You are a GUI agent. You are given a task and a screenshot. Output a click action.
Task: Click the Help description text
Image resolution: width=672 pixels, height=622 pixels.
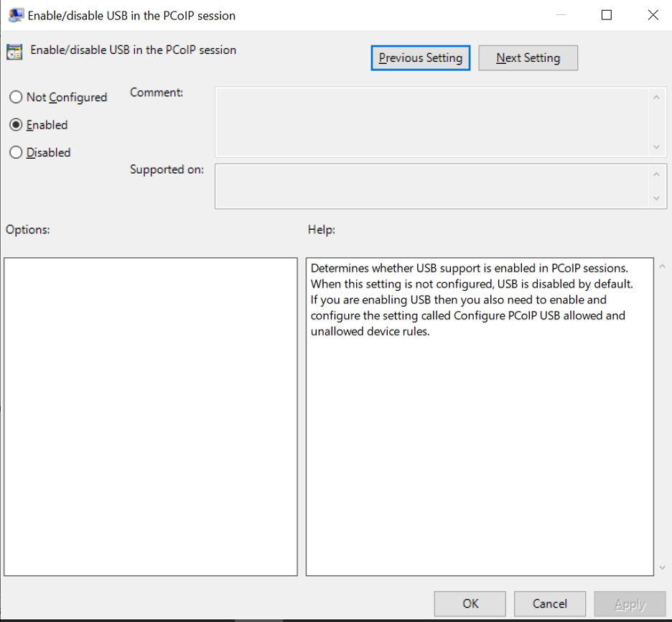point(472,300)
